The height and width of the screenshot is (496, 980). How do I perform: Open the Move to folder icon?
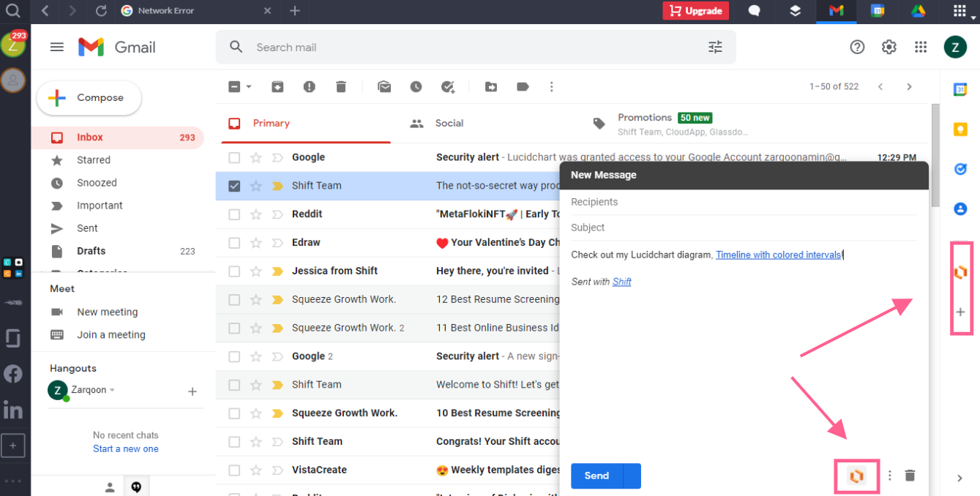(491, 86)
